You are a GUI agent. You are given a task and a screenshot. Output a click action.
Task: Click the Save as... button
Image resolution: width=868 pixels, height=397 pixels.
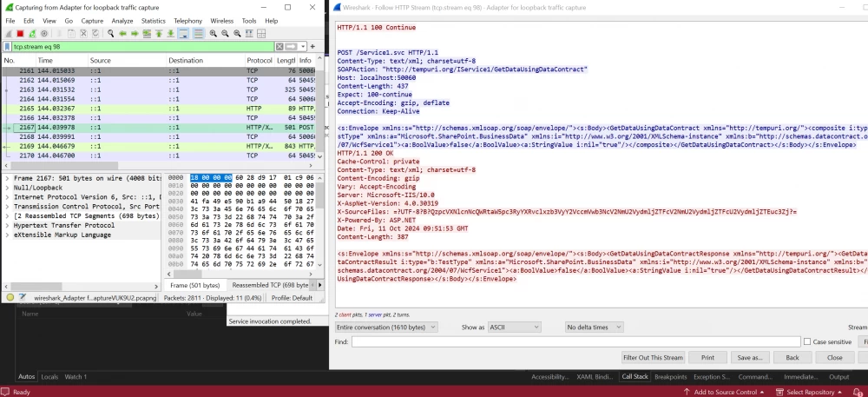[750, 358]
